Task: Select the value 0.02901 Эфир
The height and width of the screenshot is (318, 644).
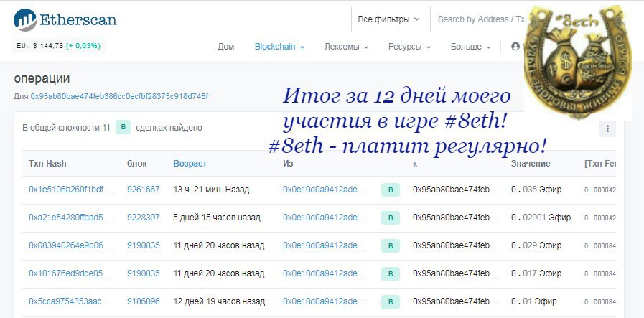Action: coord(541,218)
